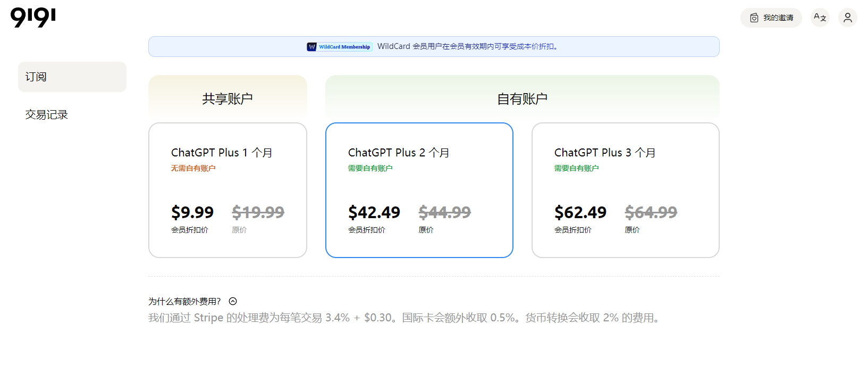Collapse the 为什么有额外费用 chevron icon
The width and height of the screenshot is (868, 365).
click(233, 301)
